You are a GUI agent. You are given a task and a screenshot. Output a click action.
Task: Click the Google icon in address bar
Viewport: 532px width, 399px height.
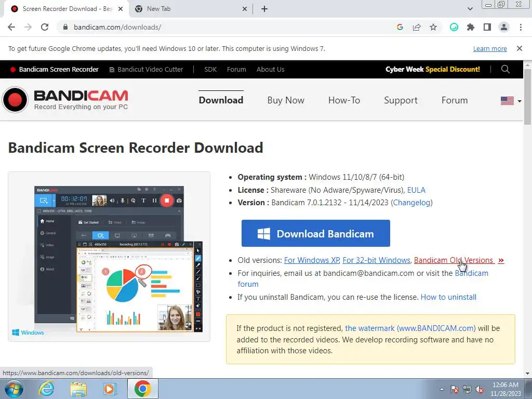click(400, 27)
